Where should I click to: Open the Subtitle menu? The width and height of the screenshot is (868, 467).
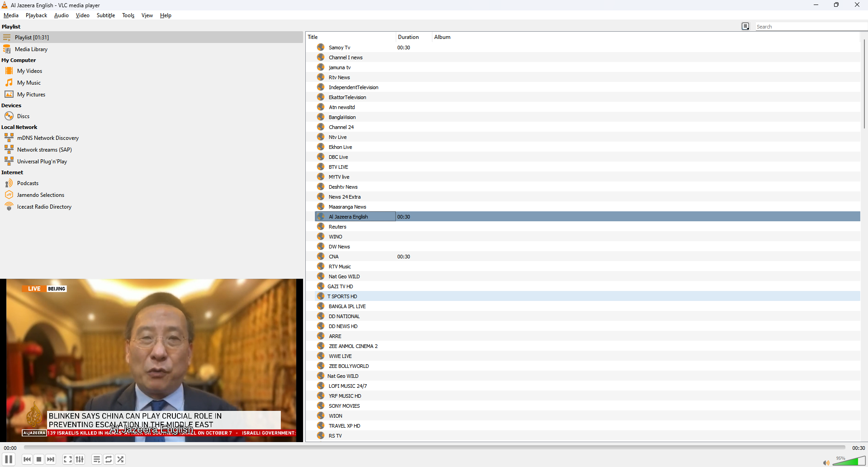tap(106, 15)
